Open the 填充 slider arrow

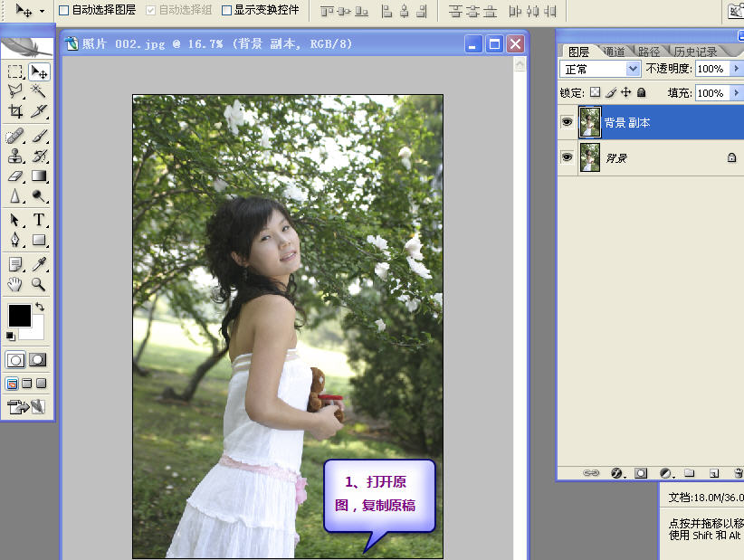[x=736, y=92]
